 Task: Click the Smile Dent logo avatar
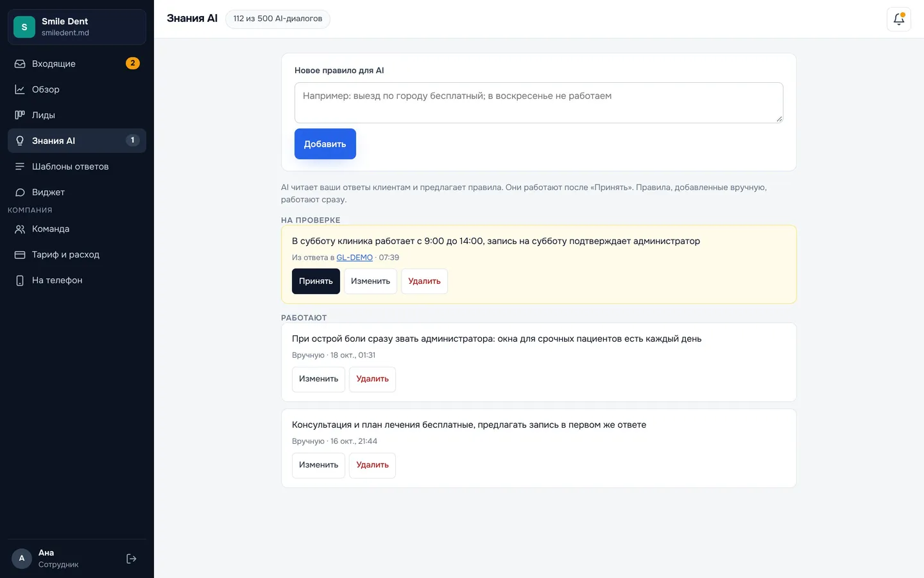(x=24, y=27)
